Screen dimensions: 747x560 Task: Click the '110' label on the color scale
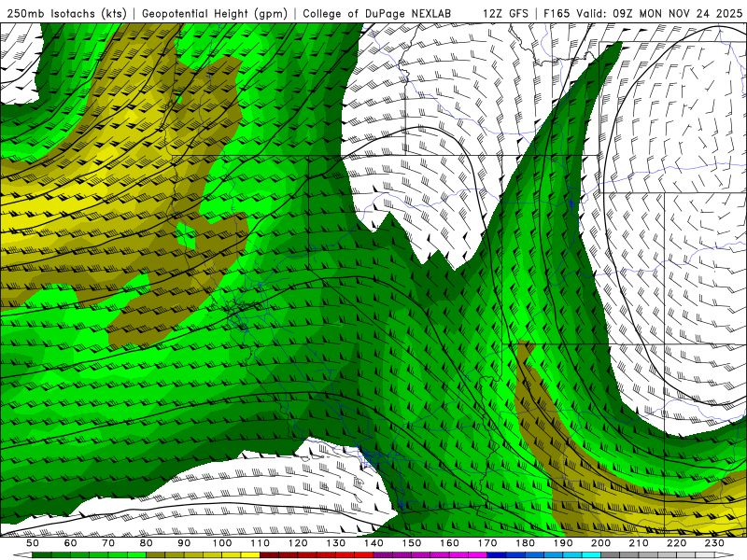260,543
